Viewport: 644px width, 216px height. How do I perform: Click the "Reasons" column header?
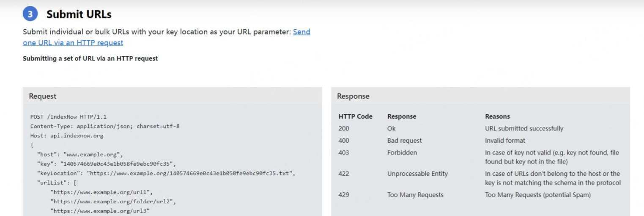(497, 116)
